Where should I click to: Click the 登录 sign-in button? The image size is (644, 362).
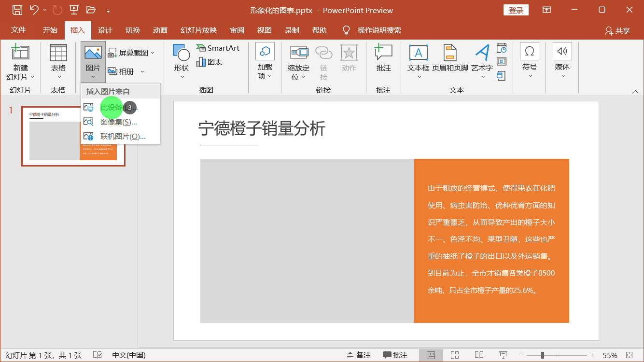516,10
